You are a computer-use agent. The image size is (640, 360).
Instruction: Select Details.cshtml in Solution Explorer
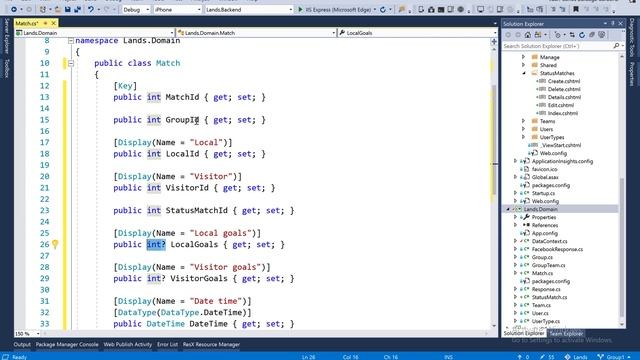coord(564,97)
